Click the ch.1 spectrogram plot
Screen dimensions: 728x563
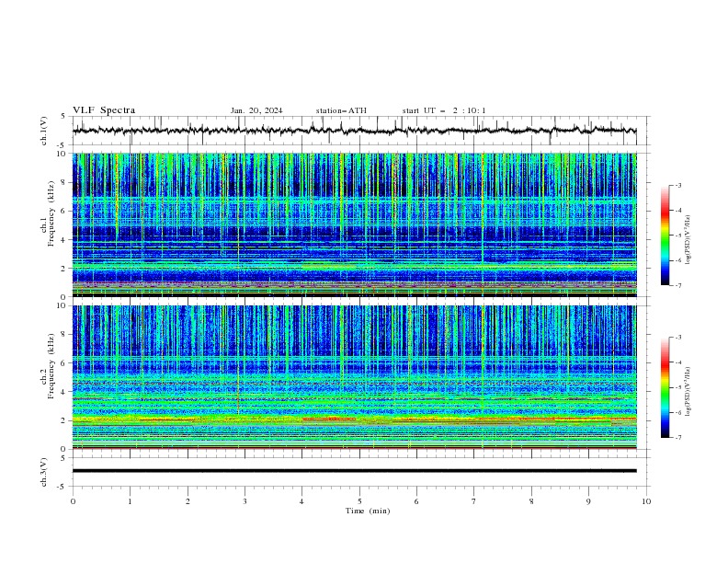coord(355,224)
